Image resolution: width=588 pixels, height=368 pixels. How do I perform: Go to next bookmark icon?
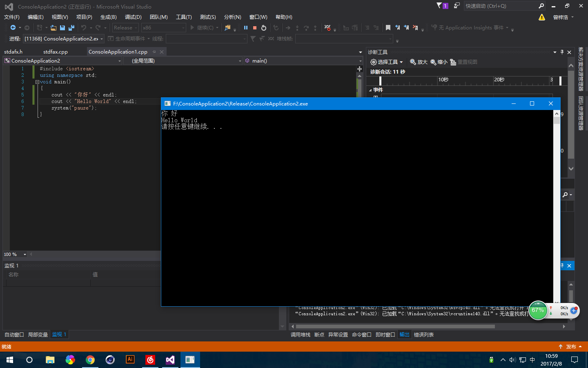tap(406, 28)
